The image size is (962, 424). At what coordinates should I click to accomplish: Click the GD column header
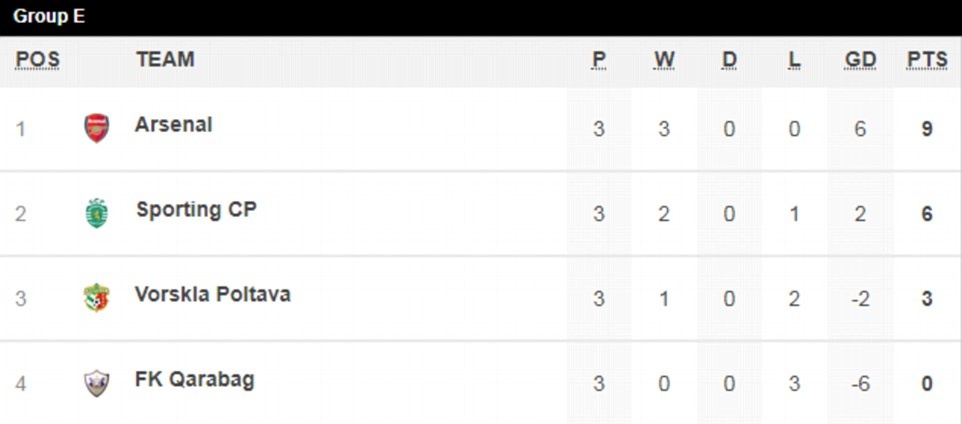pyautogui.click(x=860, y=60)
